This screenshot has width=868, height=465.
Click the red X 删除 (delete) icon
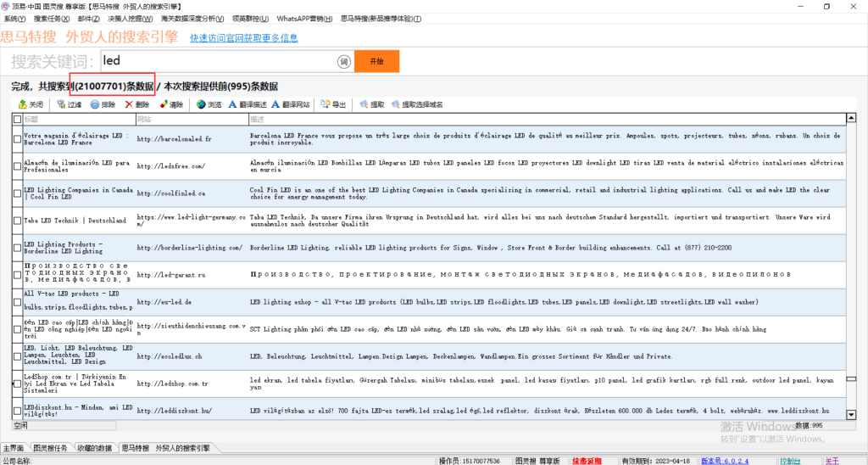point(129,104)
